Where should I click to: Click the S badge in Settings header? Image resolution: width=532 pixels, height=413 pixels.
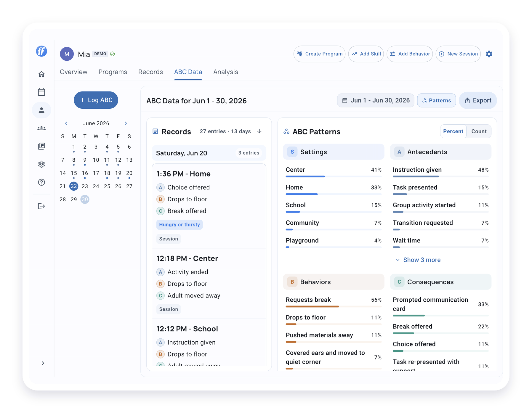tap(292, 152)
